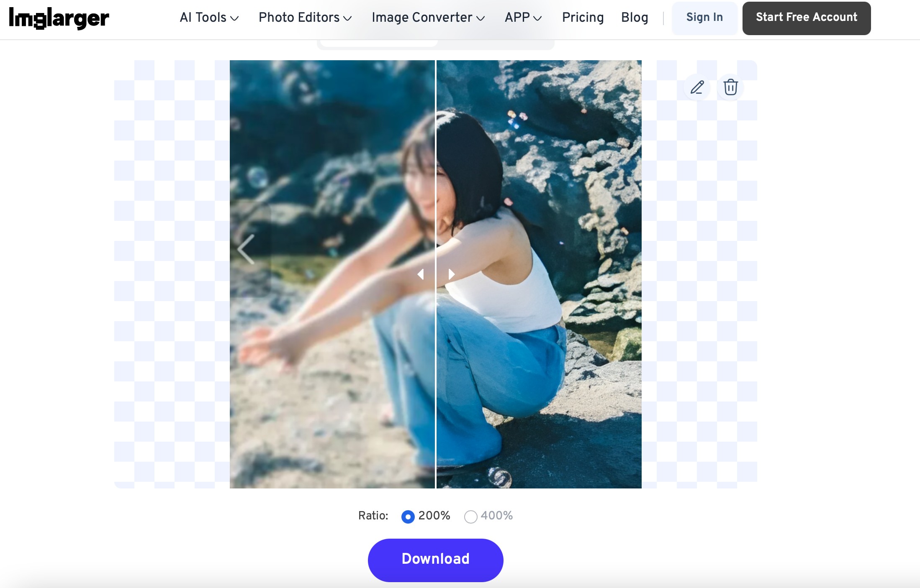Expand the Photo Editors dropdown

click(x=305, y=18)
